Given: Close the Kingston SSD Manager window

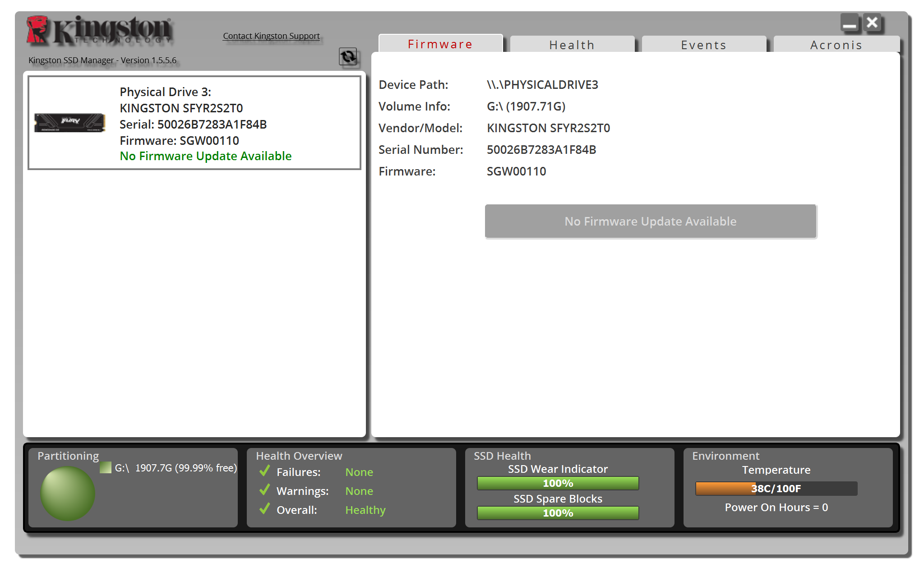Looking at the screenshot, I should pyautogui.click(x=873, y=23).
